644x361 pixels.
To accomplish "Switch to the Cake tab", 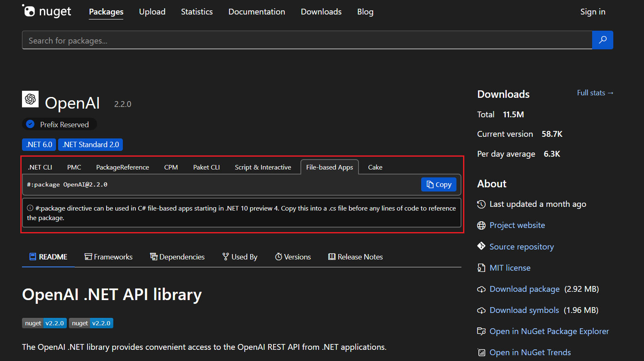I will click(x=375, y=167).
